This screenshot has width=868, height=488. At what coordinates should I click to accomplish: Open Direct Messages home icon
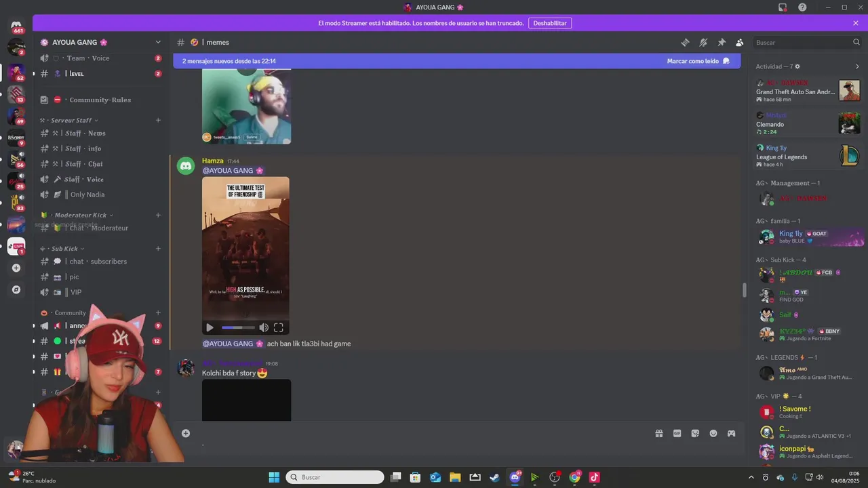coord(16,26)
